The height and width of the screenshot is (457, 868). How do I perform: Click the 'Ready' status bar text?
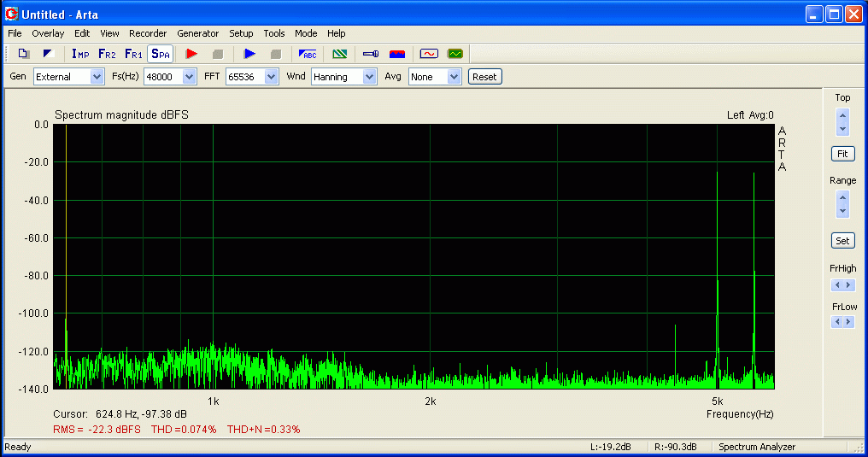18,447
